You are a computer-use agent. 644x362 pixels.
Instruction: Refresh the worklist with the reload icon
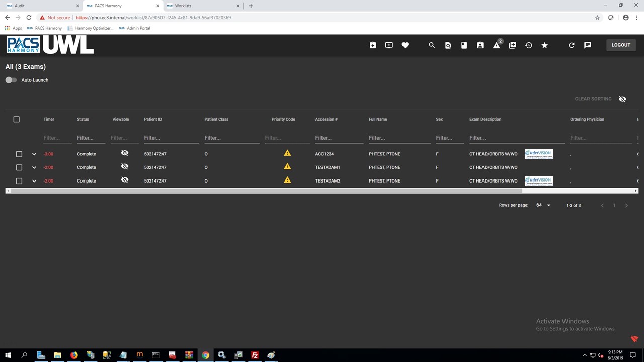click(572, 45)
